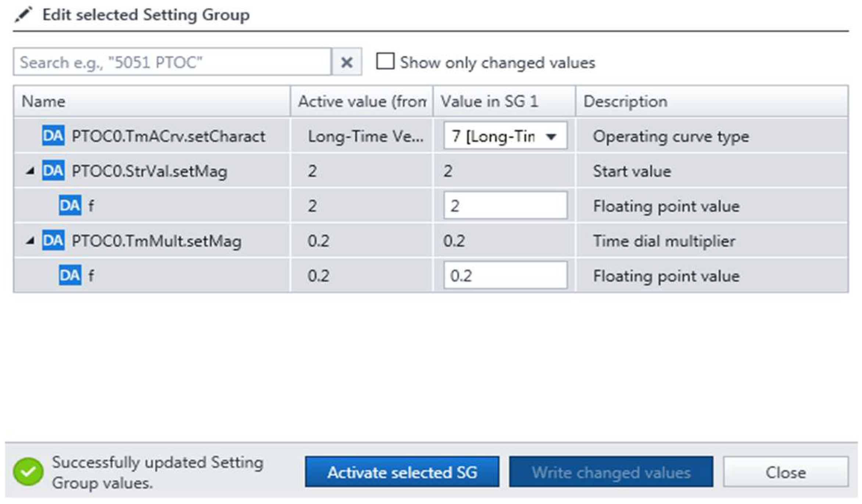This screenshot has height=504, width=862.
Task: Enable Show only changed values checkbox
Action: (385, 61)
